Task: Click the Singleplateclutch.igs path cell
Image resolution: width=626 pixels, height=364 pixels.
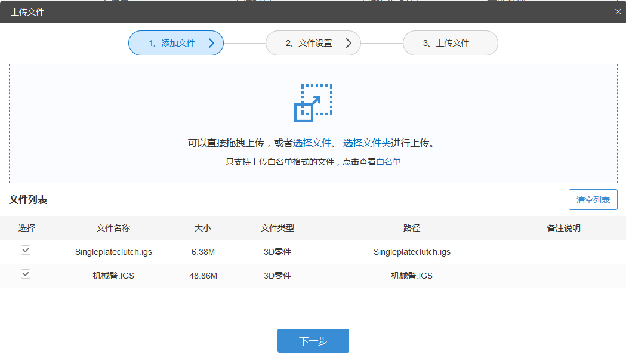Action: [x=412, y=252]
